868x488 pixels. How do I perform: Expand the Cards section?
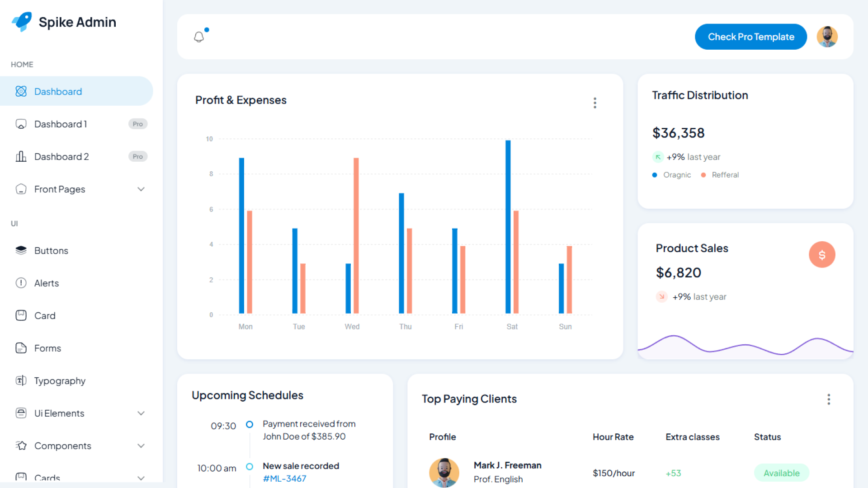click(x=141, y=478)
